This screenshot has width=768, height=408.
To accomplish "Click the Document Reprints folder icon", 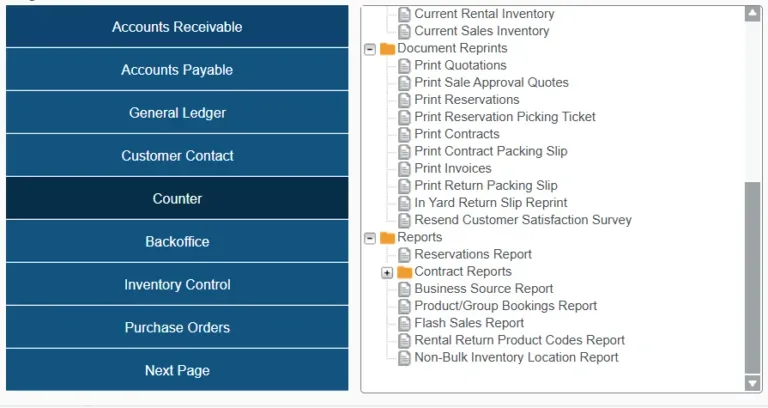I will pos(387,48).
